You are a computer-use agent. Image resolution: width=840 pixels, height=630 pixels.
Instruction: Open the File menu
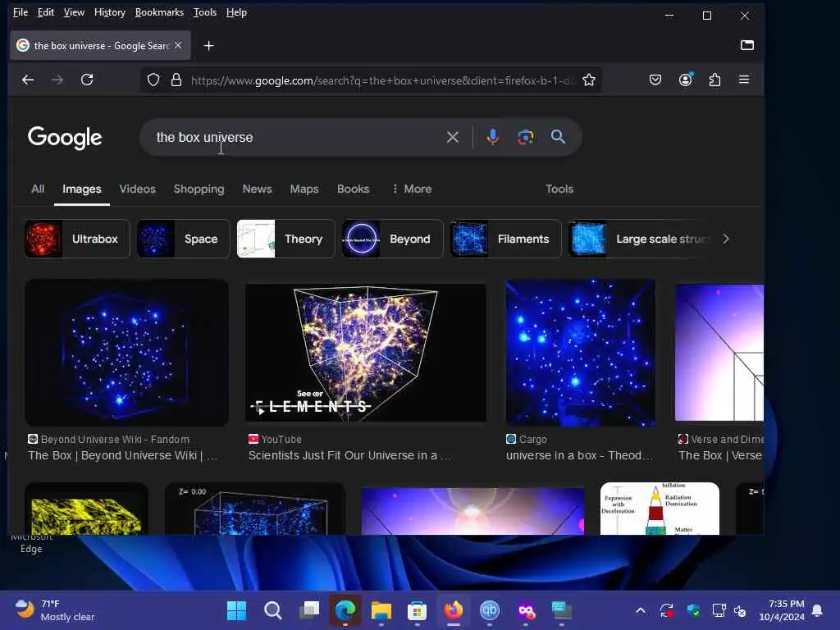coord(21,12)
